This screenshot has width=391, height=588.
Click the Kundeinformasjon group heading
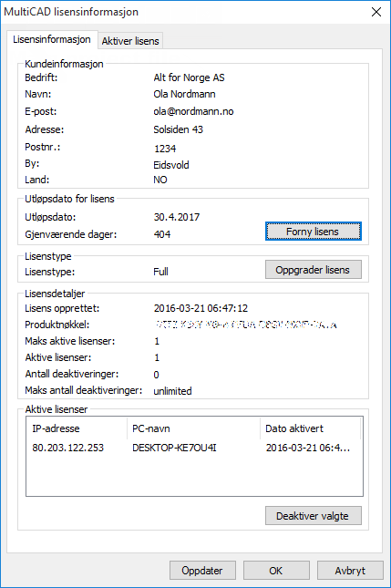[x=64, y=64]
